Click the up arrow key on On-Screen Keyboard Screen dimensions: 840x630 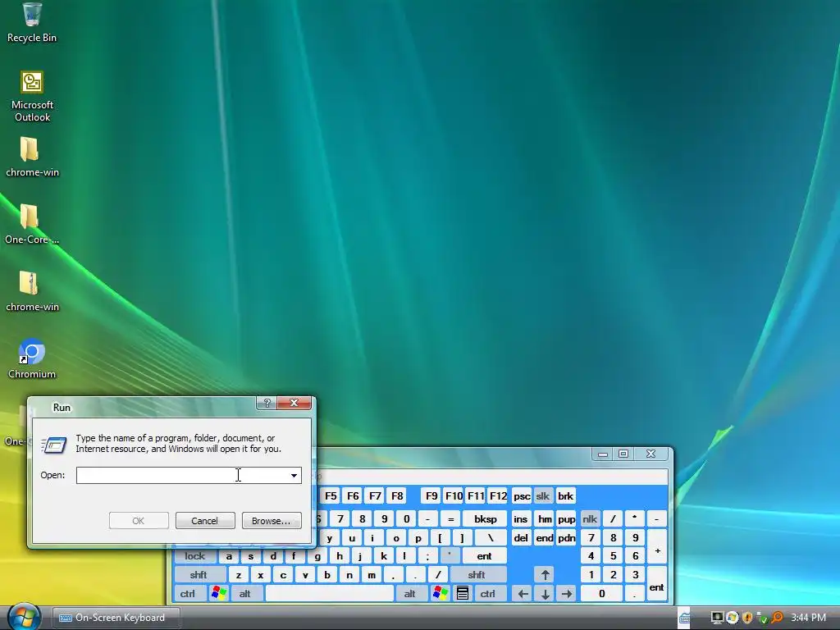pos(546,575)
